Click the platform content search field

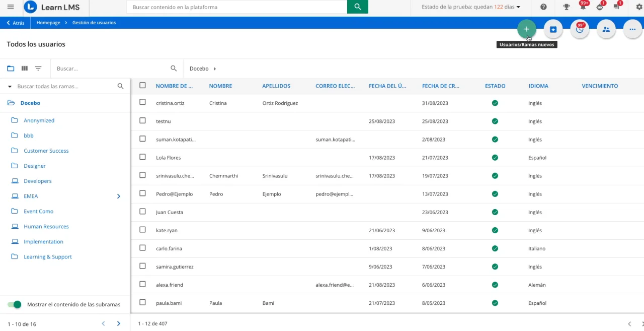point(236,7)
